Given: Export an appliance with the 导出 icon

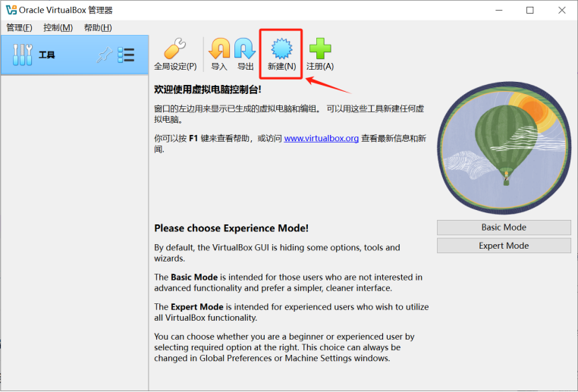Looking at the screenshot, I should (x=245, y=54).
